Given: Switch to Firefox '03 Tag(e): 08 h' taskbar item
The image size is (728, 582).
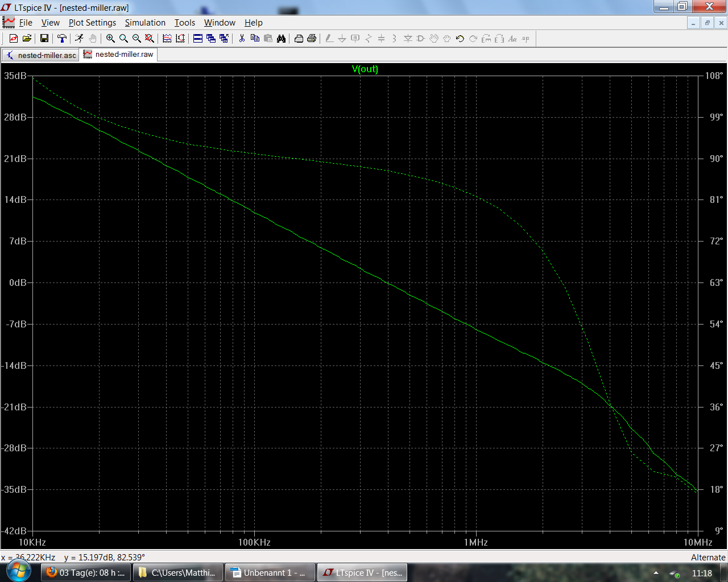Looking at the screenshot, I should coord(85,572).
